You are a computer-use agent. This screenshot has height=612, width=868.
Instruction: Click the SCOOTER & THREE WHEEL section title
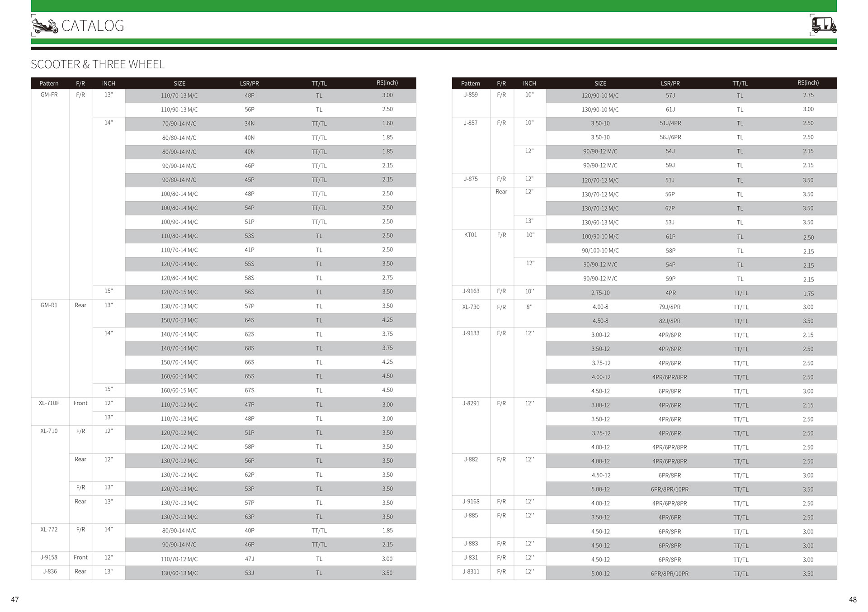click(98, 64)
